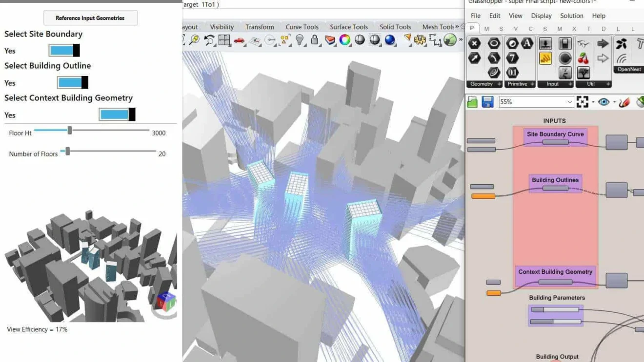
Task: Click the red car icon in Rhino toolbar
Action: pyautogui.click(x=239, y=40)
